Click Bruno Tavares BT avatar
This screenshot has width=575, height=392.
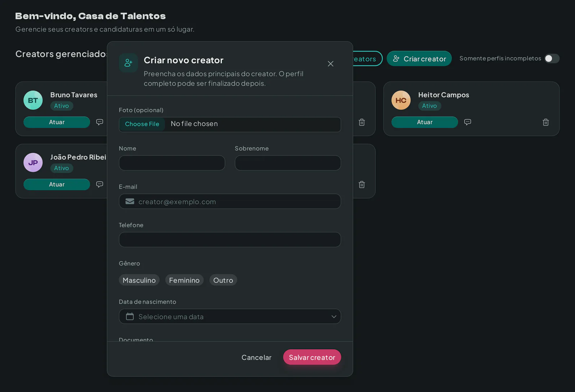click(33, 100)
